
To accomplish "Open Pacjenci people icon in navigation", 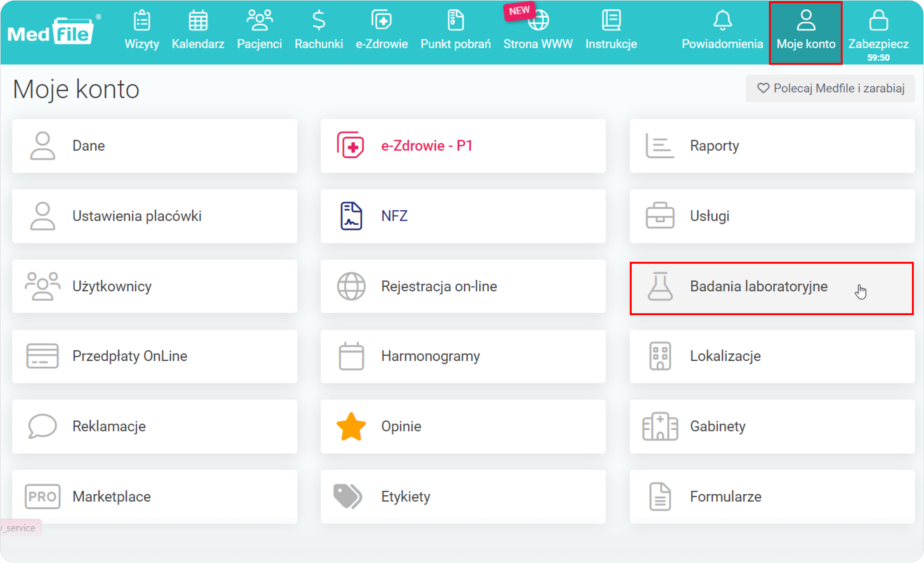I will 260,20.
